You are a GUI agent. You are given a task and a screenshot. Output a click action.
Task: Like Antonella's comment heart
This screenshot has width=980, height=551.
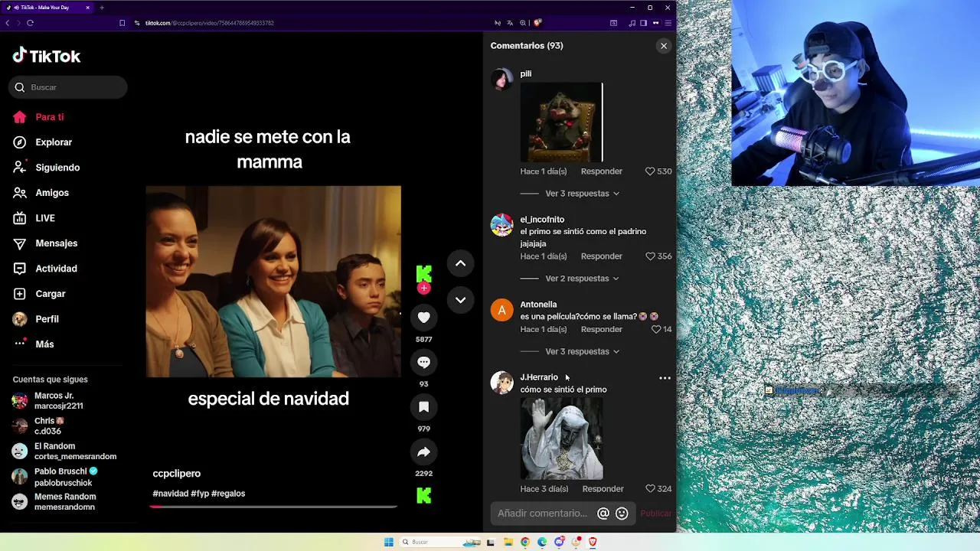656,329
